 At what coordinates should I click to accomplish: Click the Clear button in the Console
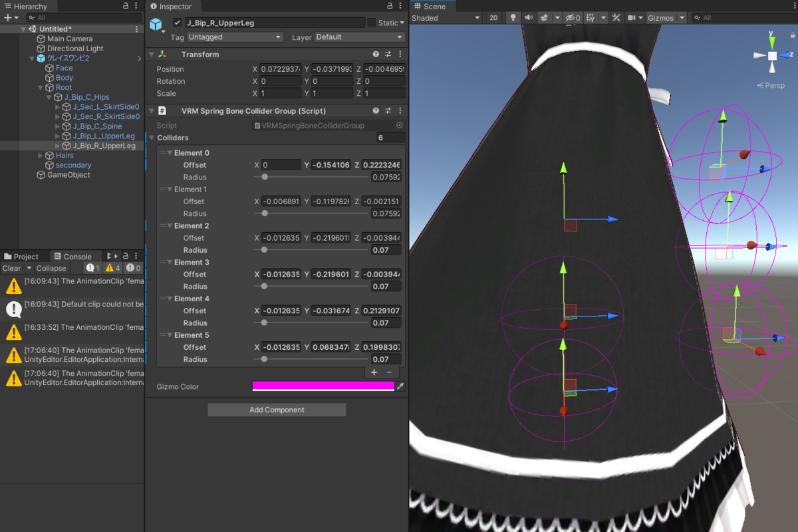[11, 267]
